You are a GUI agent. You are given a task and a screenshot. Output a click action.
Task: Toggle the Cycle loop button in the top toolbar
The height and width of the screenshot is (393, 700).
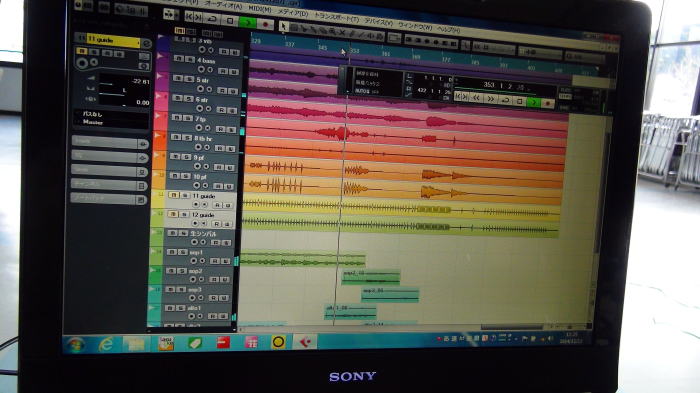(x=212, y=19)
